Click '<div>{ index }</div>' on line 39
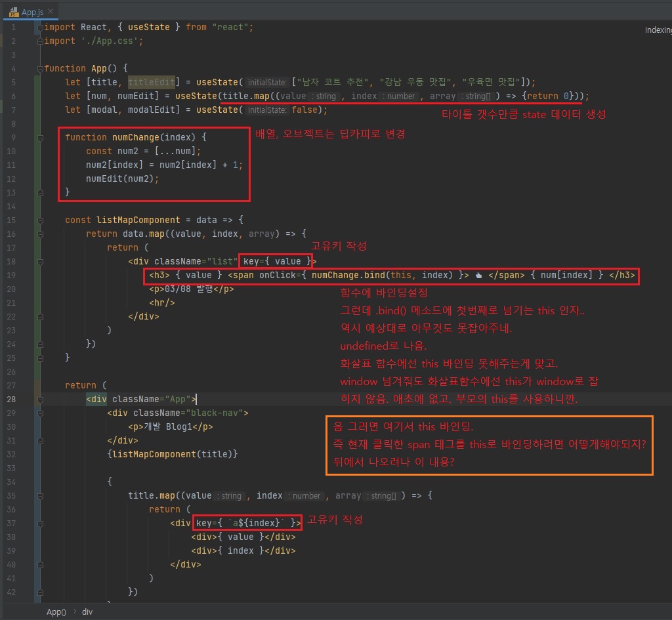This screenshot has width=672, height=620. [243, 550]
